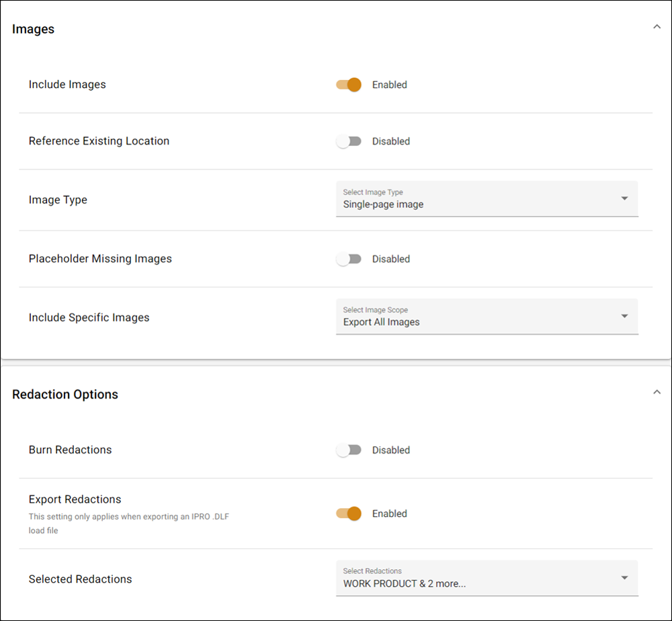This screenshot has height=621, width=672.
Task: Select the Single-page image value text
Action: [x=383, y=204]
